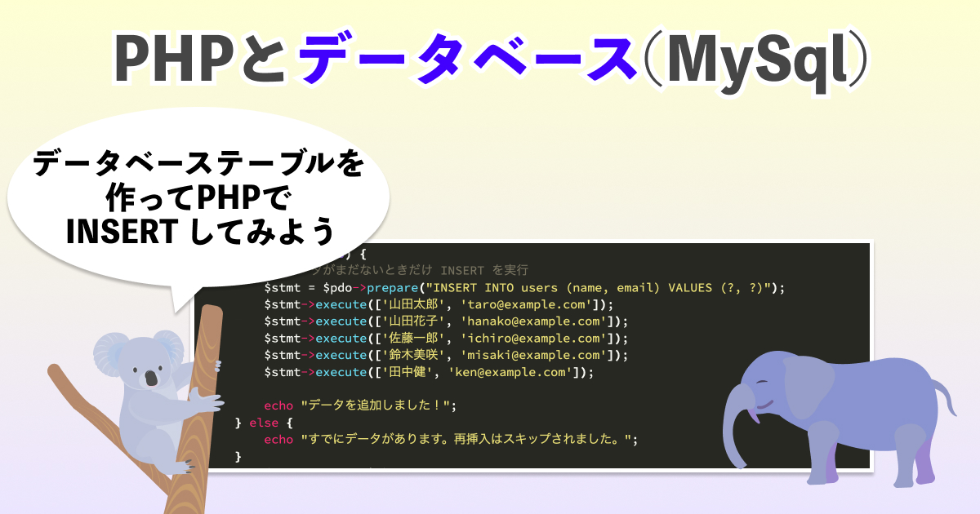Click the koala's black nose
This screenshot has height=514, width=980.
click(x=151, y=378)
